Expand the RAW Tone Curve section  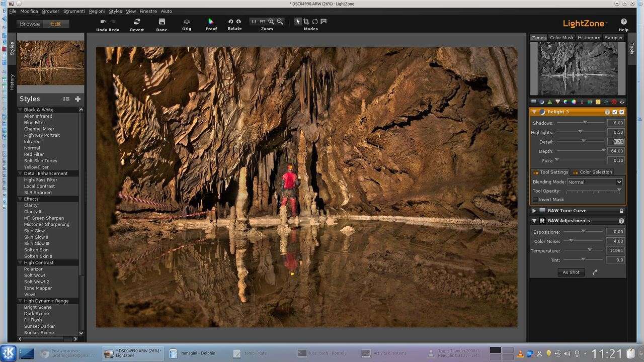tap(534, 211)
